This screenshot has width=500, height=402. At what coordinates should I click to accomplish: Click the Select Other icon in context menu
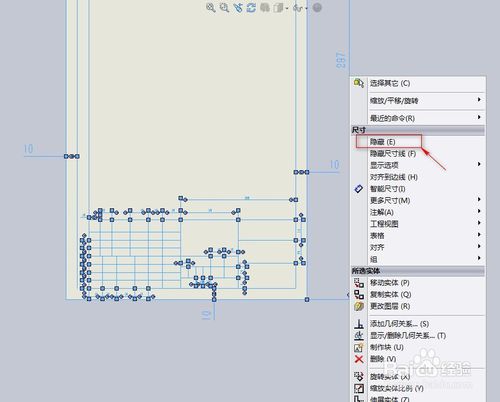359,83
